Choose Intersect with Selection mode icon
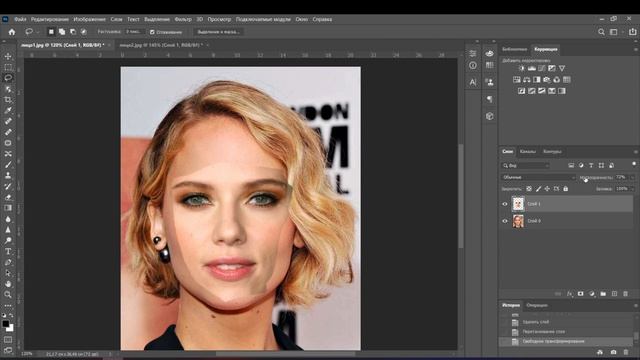Viewport: 640px width, 360px height. 84,31
